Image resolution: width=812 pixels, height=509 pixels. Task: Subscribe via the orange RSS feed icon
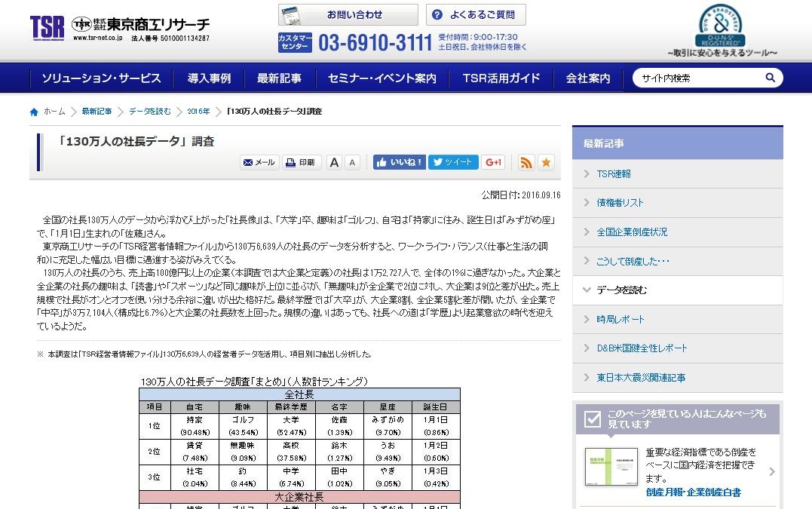pyautogui.click(x=526, y=162)
